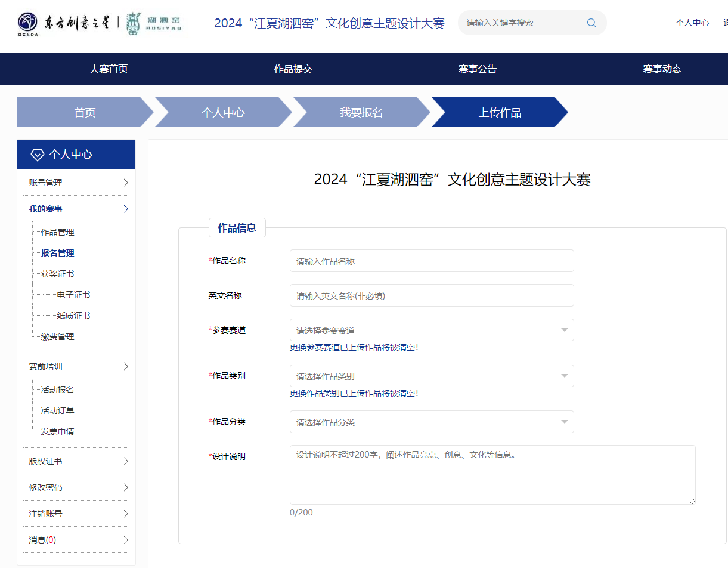
Task: Select 电子证书 under 获奖证书
Action: 73,295
